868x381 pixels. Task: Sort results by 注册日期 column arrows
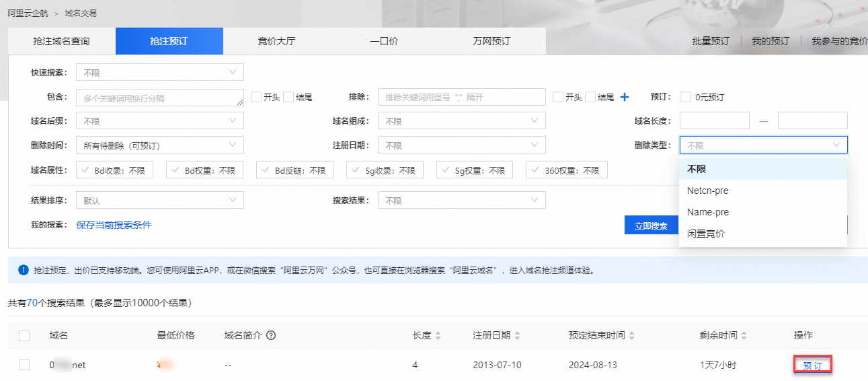coord(518,335)
